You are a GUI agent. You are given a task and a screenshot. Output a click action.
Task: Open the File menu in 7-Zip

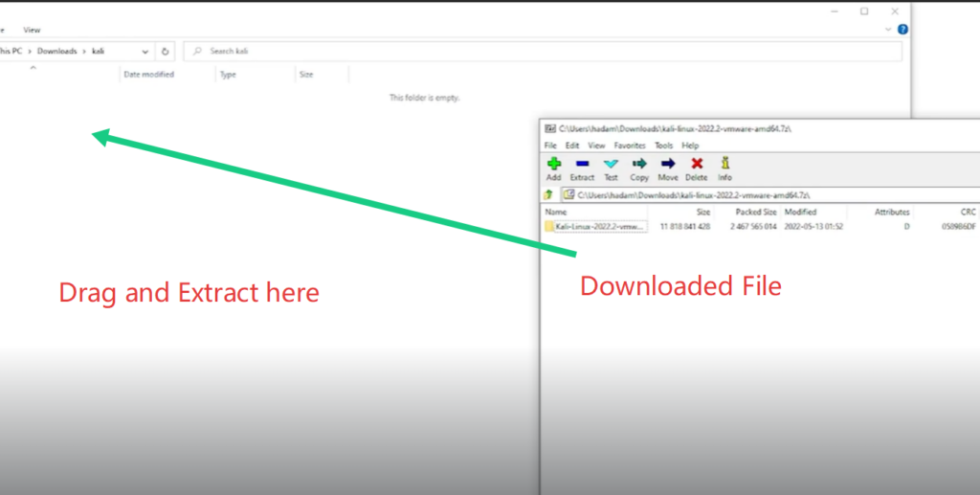point(550,146)
